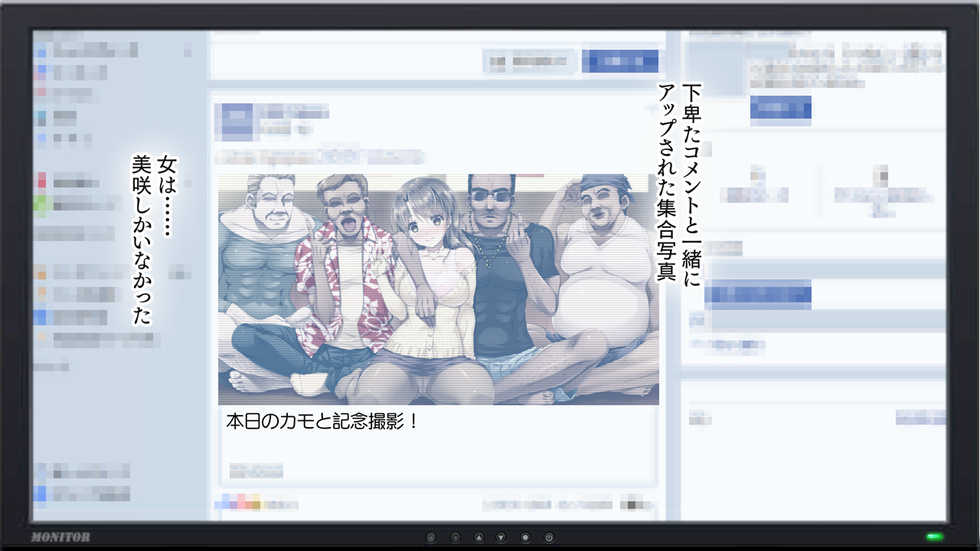
Task: Click the blue button at top of feed
Action: click(x=619, y=61)
